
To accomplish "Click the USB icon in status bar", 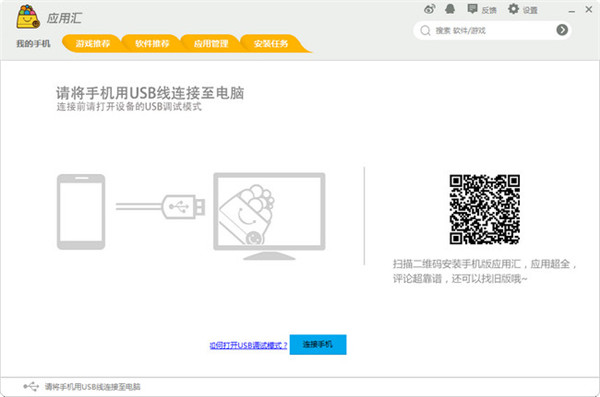I will point(31,386).
